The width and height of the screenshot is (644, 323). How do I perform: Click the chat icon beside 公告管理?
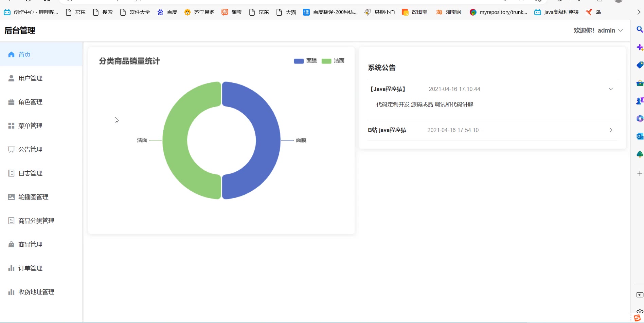click(11, 150)
